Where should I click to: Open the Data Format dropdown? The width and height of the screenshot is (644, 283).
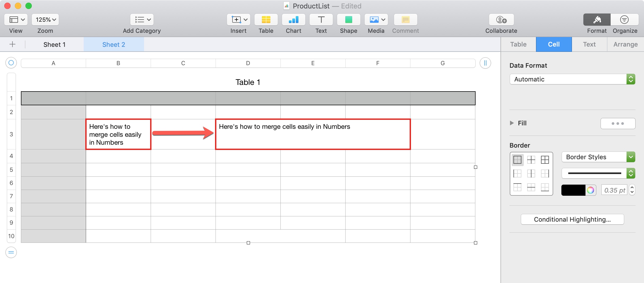[x=572, y=79]
